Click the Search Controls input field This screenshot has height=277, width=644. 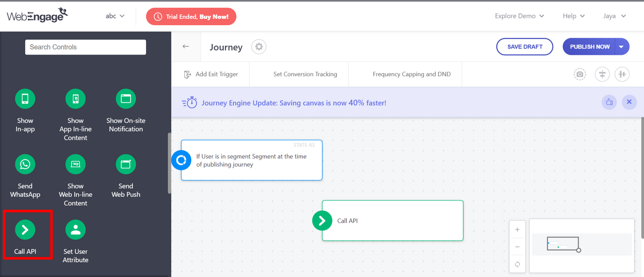click(x=86, y=47)
